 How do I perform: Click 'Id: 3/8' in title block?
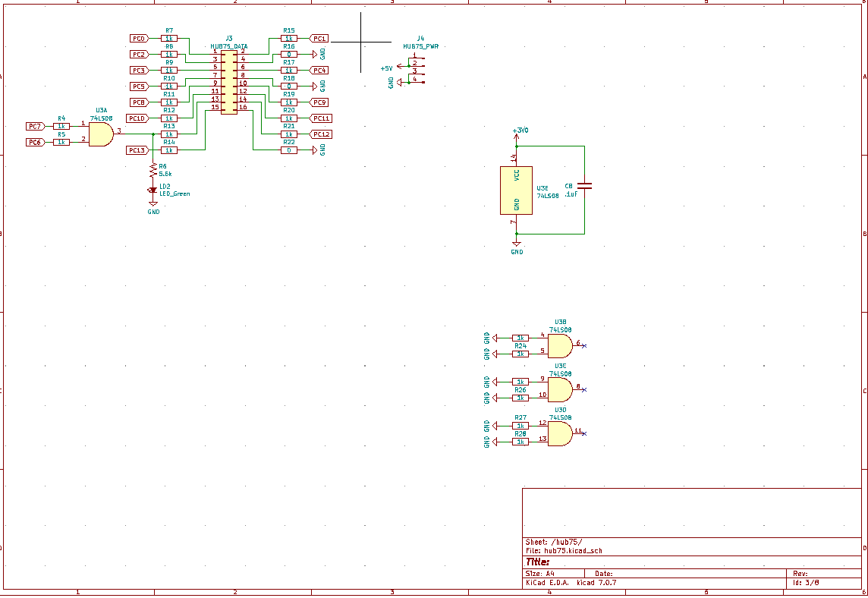(806, 583)
